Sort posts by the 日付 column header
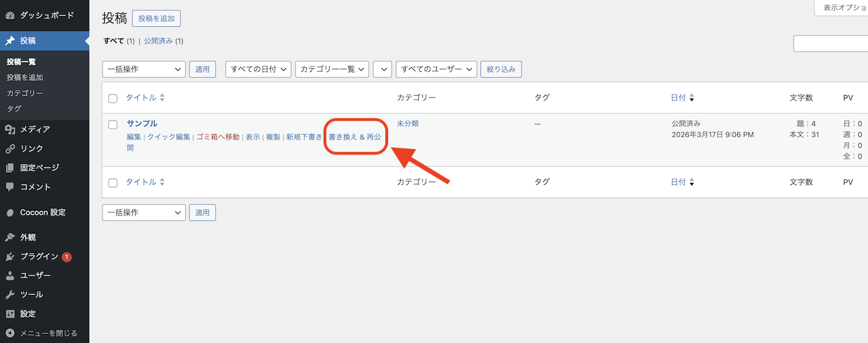Image resolution: width=868 pixels, height=343 pixels. click(678, 98)
